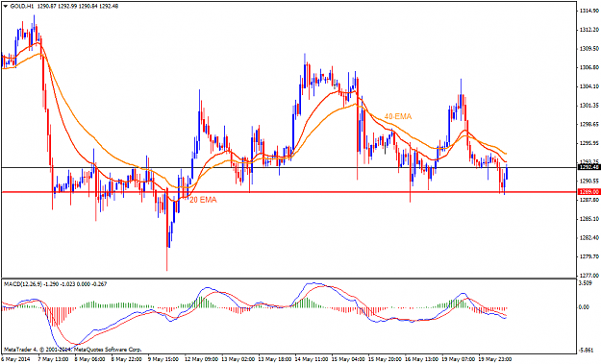Click the 8 May 06:00 time label
Image resolution: width=601 pixels, height=364 pixels.
click(x=89, y=360)
